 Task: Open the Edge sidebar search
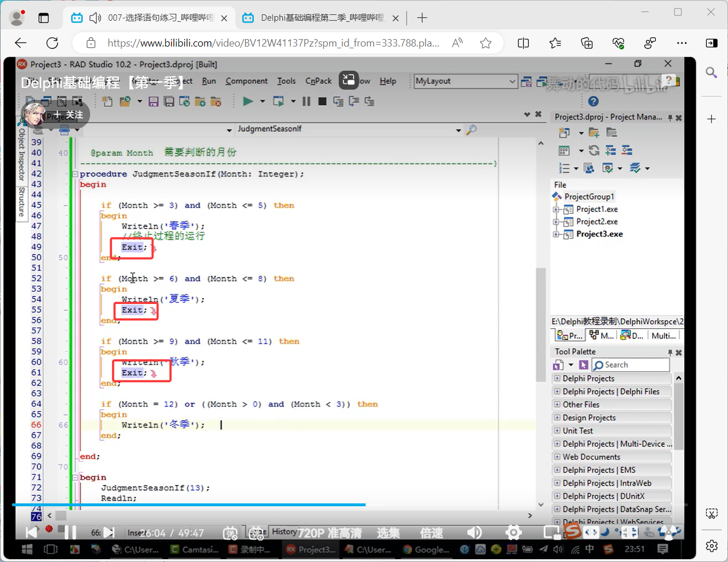(x=711, y=72)
